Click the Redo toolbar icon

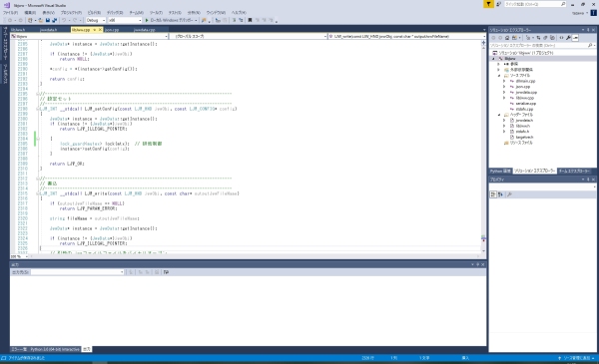coord(75,20)
